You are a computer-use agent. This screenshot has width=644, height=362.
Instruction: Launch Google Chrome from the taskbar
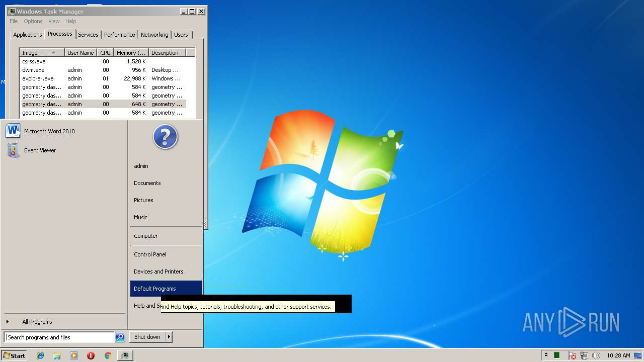coord(108,355)
